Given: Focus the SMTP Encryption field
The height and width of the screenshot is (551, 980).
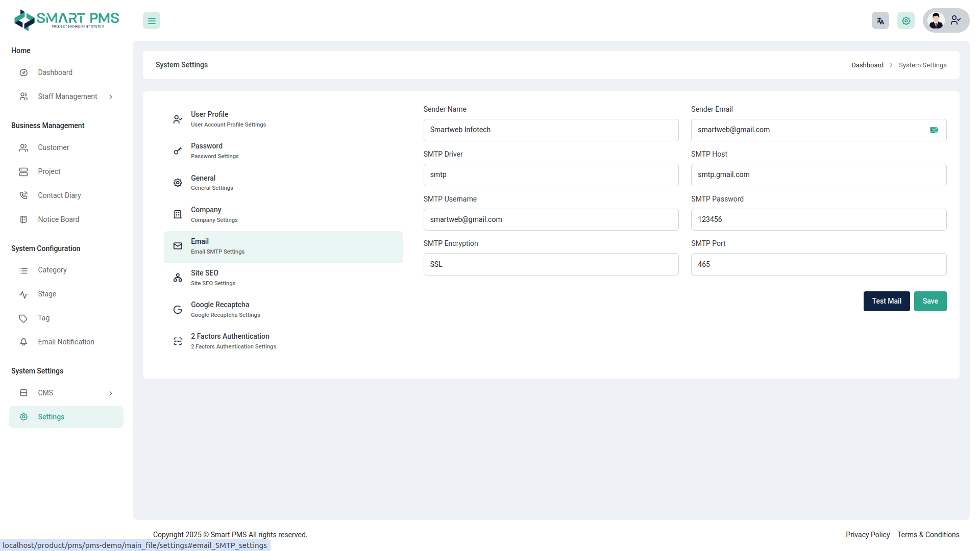Looking at the screenshot, I should tap(551, 264).
